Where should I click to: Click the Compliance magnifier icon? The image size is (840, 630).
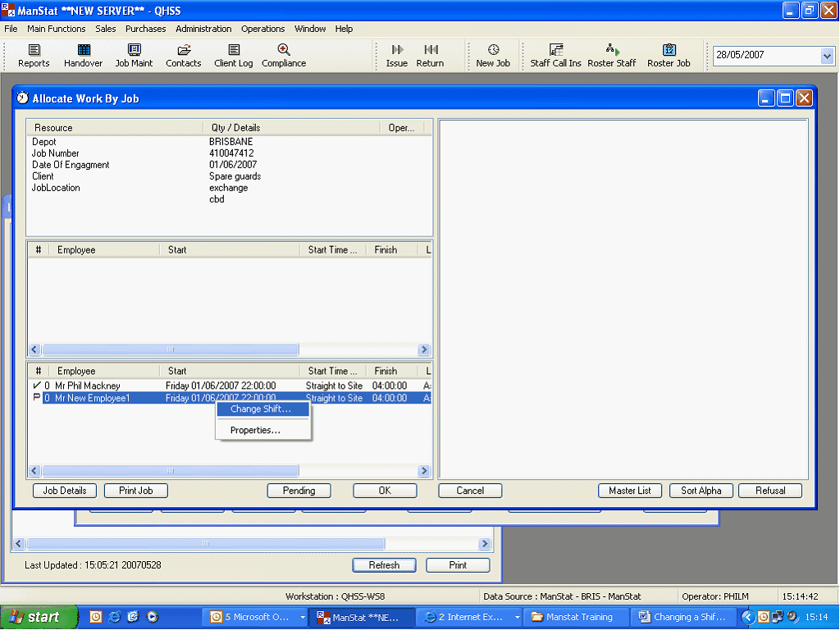pos(284,51)
